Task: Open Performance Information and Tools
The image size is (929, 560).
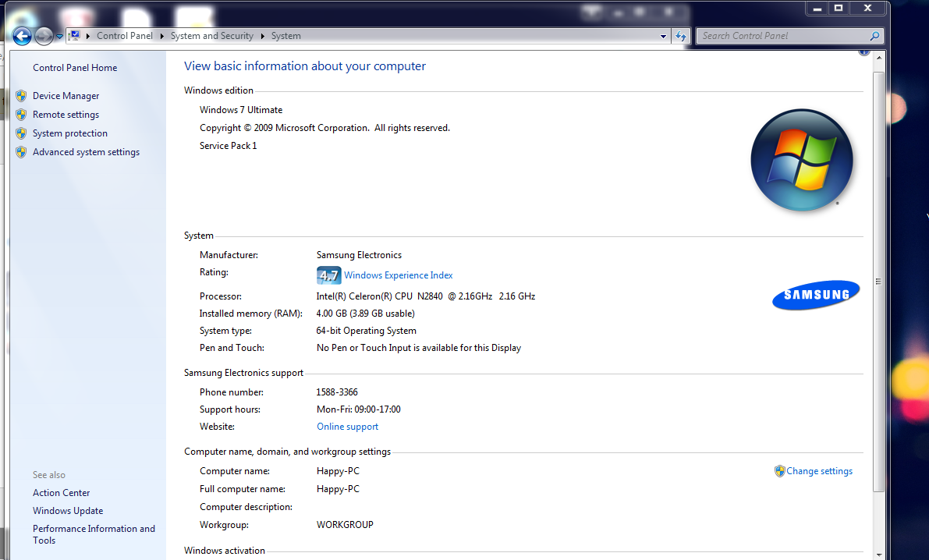Action: pos(94,534)
